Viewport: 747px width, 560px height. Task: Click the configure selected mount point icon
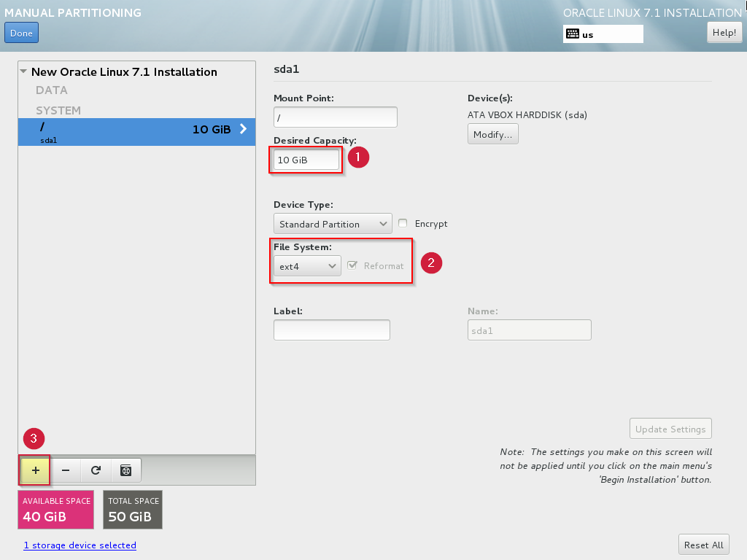125,470
